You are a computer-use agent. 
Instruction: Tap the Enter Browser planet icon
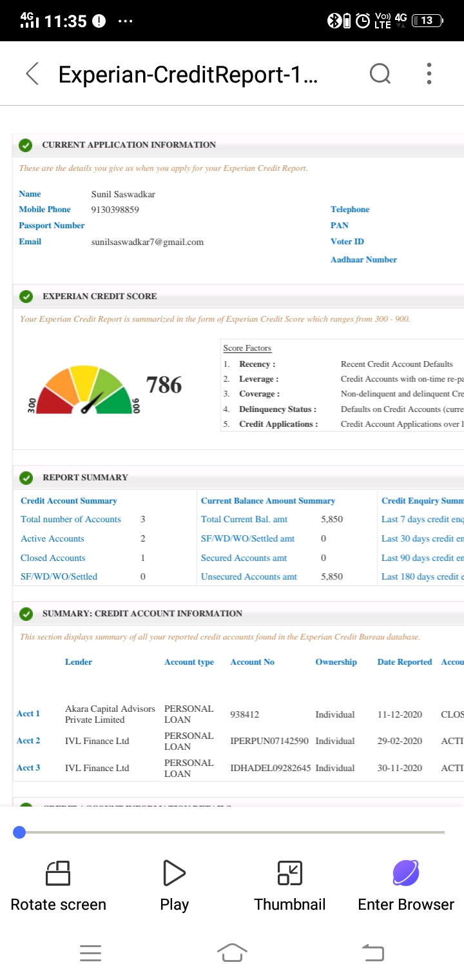[x=406, y=873]
